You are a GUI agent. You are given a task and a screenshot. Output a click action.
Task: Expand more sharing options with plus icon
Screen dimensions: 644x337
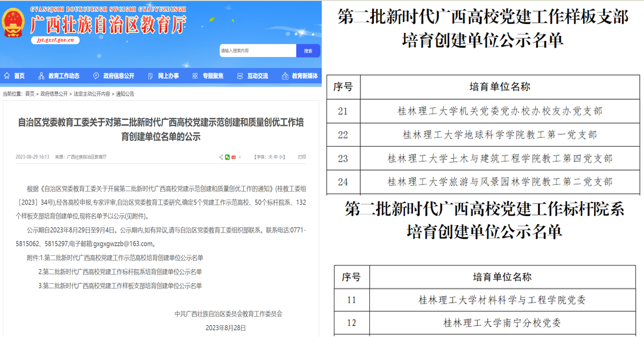pos(240,157)
